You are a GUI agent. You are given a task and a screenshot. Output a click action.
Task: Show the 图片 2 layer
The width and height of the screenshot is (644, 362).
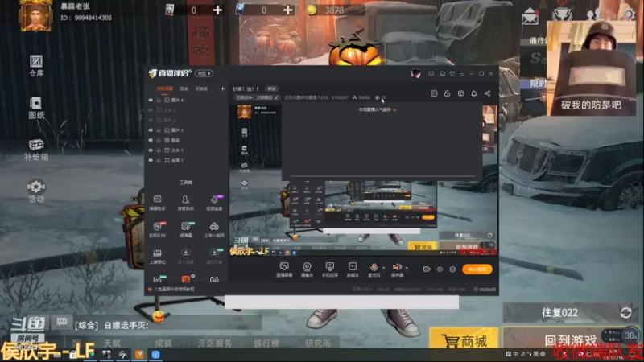(x=151, y=120)
